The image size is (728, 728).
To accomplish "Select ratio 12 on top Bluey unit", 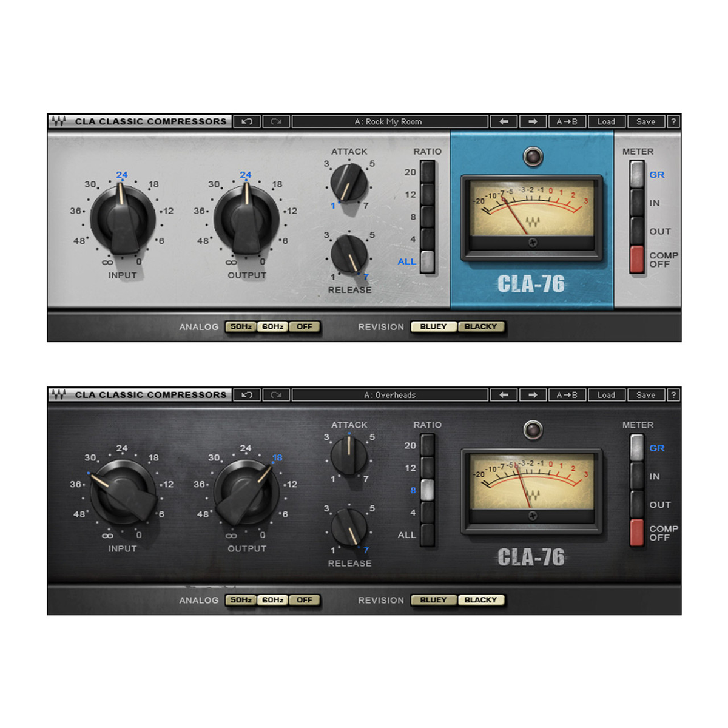I will pos(428,194).
